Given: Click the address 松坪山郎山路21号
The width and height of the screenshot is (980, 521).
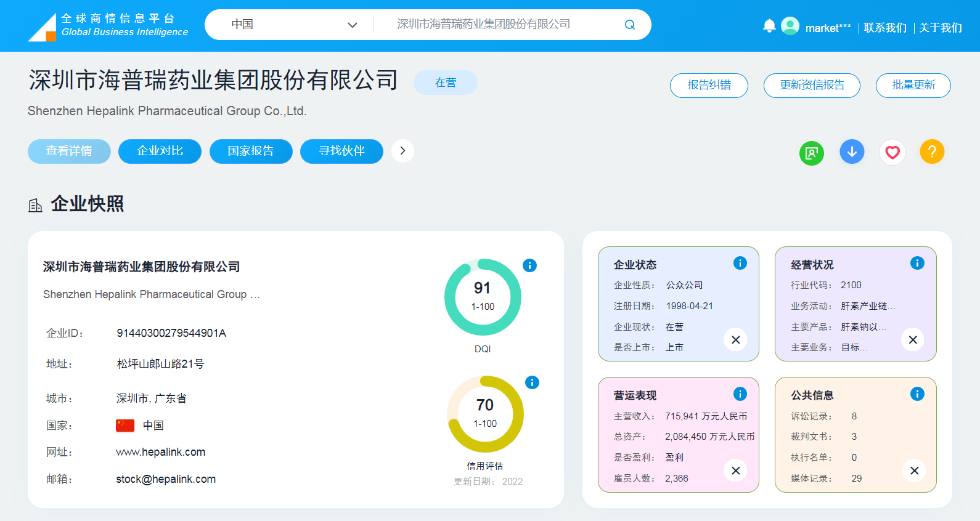Looking at the screenshot, I should 160,364.
